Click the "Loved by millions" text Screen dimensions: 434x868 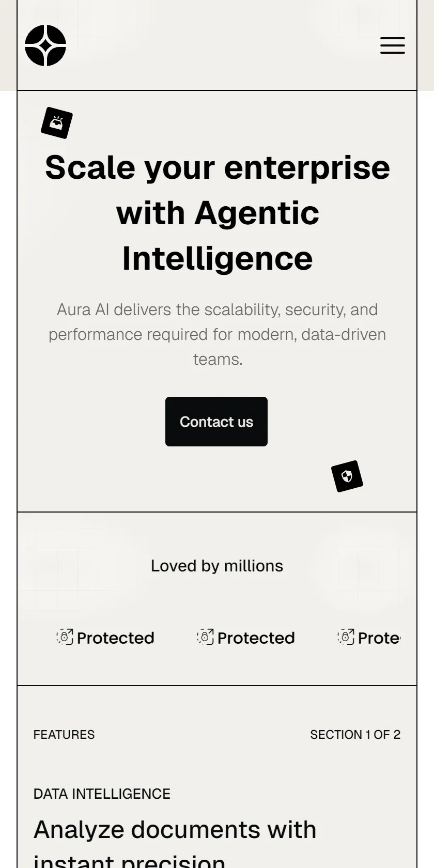pos(217,566)
